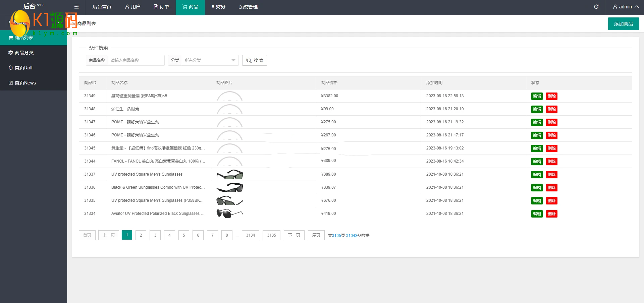The height and width of the screenshot is (303, 644).
Task: Click the 尾页 last page button
Action: (316, 235)
